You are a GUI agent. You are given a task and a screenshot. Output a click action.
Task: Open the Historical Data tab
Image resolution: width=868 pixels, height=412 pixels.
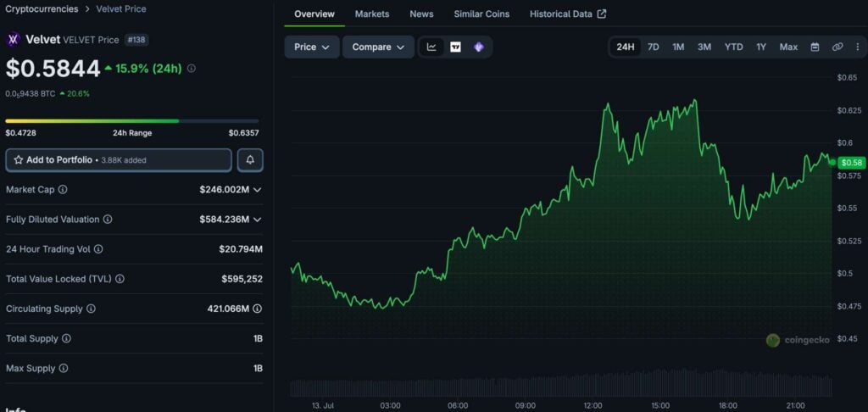567,14
